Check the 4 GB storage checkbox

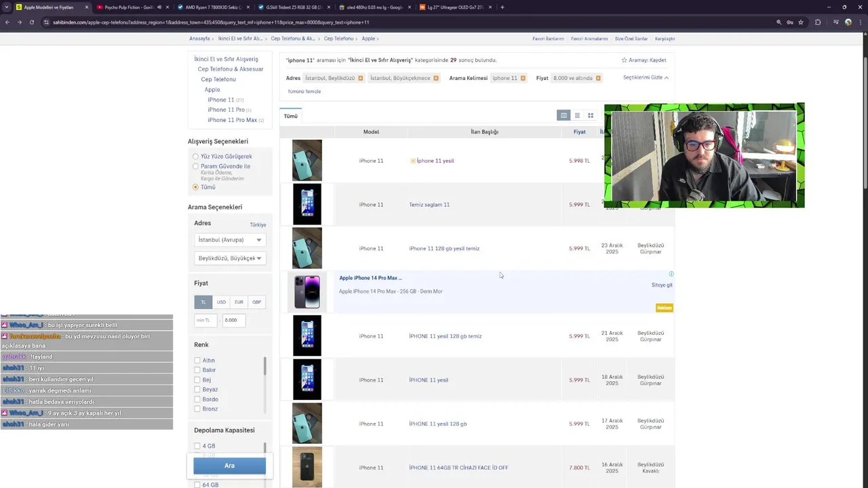[197, 446]
